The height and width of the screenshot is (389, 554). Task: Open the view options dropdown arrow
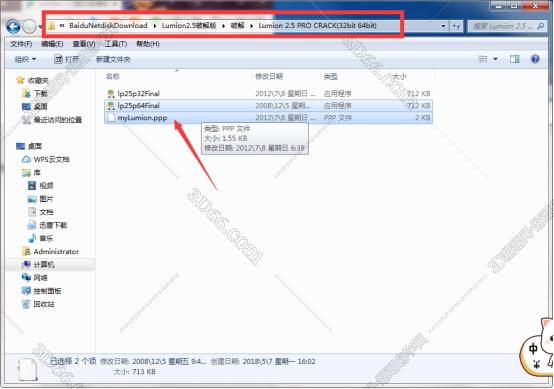(495, 59)
